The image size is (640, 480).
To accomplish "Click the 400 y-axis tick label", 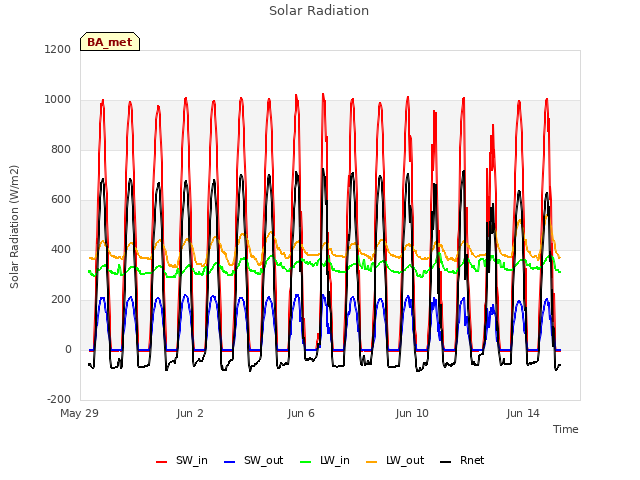I will click(x=61, y=249).
